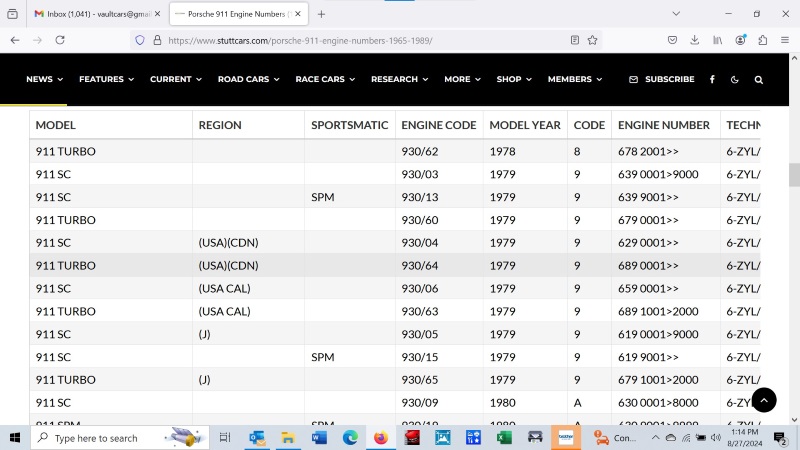Click engine code cell 930/64
800x450 pixels.
click(419, 266)
